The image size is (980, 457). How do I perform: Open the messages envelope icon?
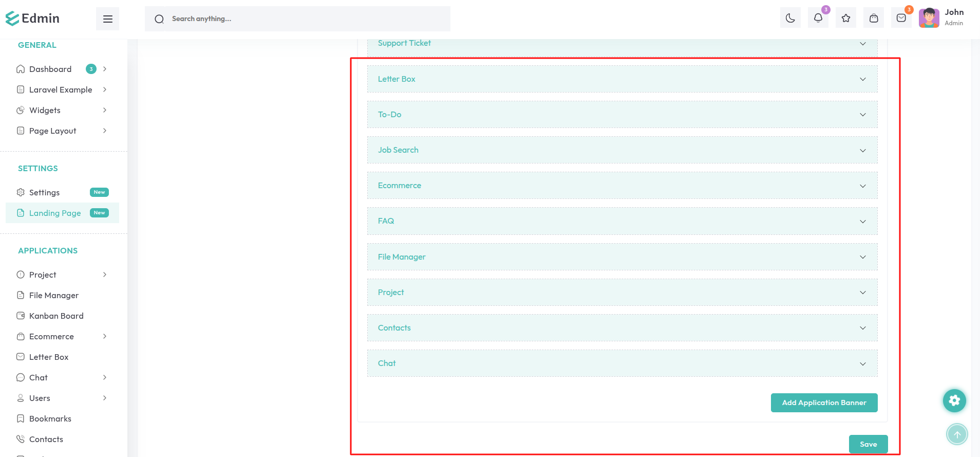(901, 19)
